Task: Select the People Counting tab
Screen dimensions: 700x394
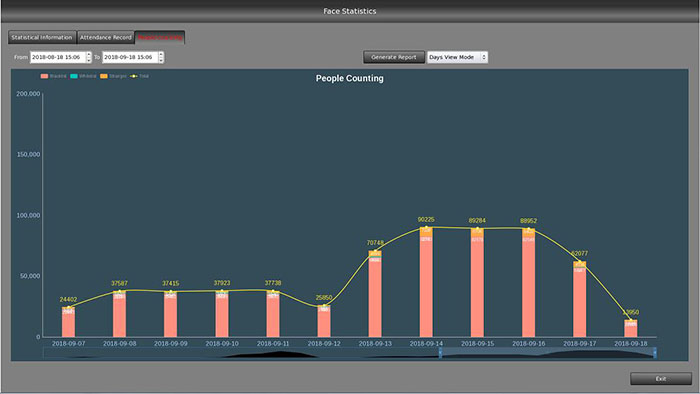Action: 160,37
